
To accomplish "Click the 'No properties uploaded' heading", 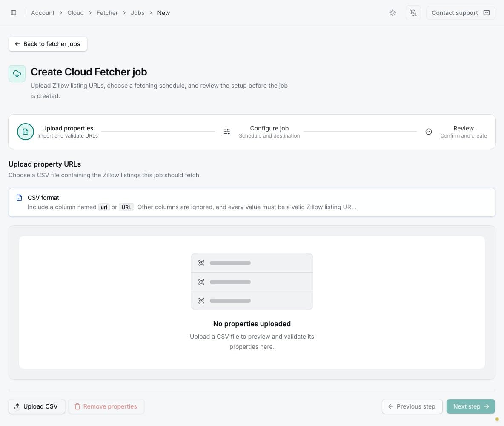I will 252,324.
